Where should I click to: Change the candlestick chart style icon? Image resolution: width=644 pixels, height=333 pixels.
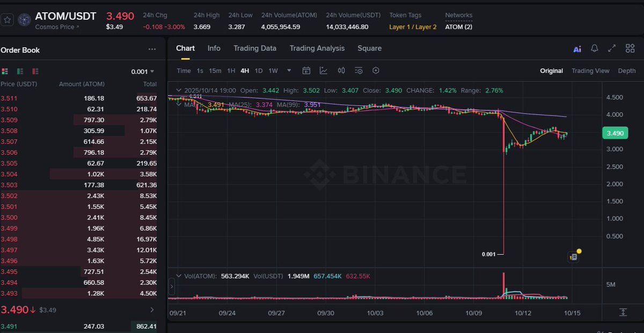point(341,71)
